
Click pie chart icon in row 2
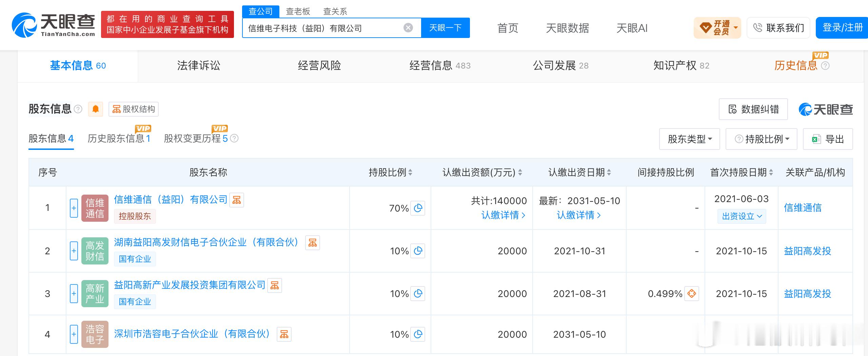click(x=418, y=251)
